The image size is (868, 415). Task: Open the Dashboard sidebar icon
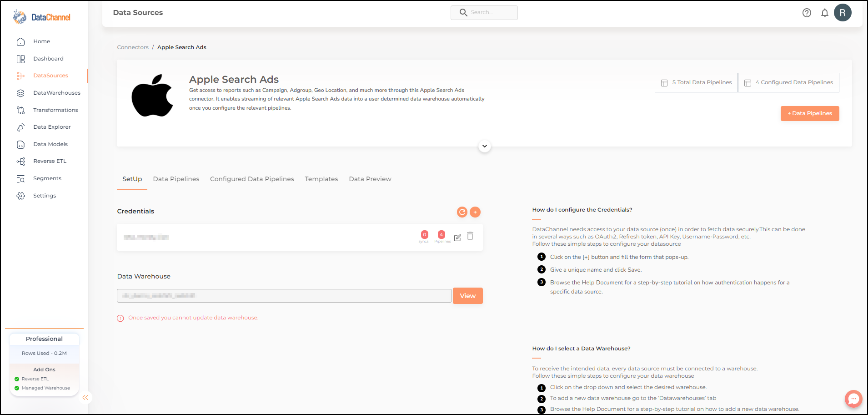pyautogui.click(x=20, y=59)
